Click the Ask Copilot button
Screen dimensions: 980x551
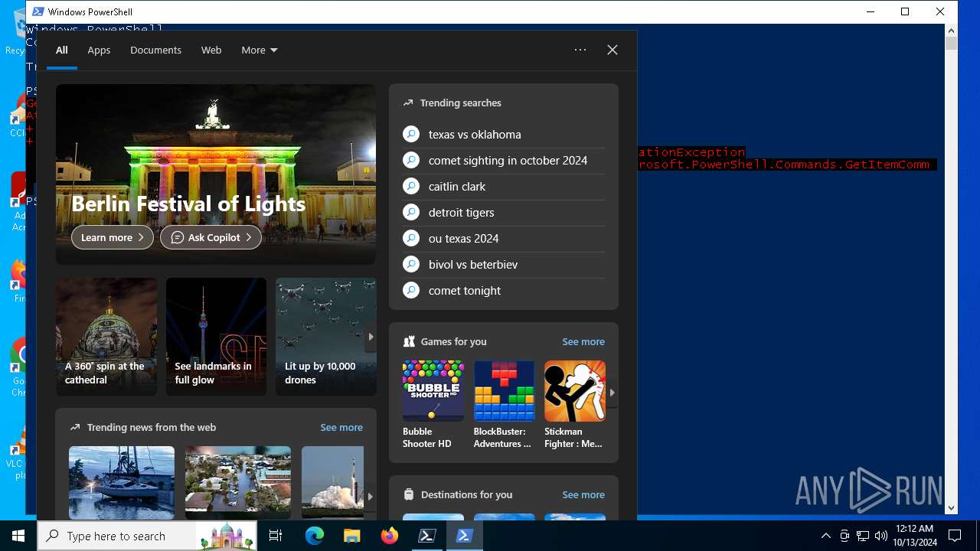click(211, 237)
